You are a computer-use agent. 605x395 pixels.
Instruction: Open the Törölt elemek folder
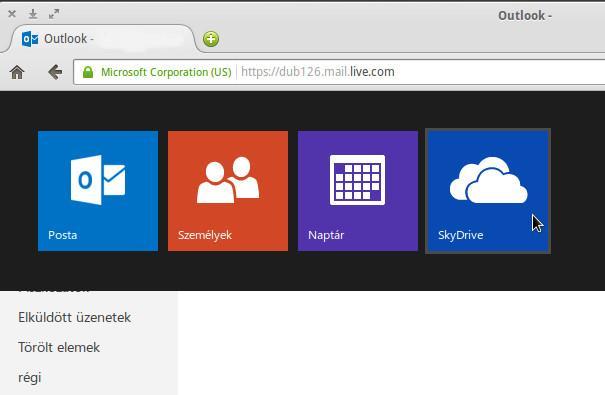pos(59,348)
